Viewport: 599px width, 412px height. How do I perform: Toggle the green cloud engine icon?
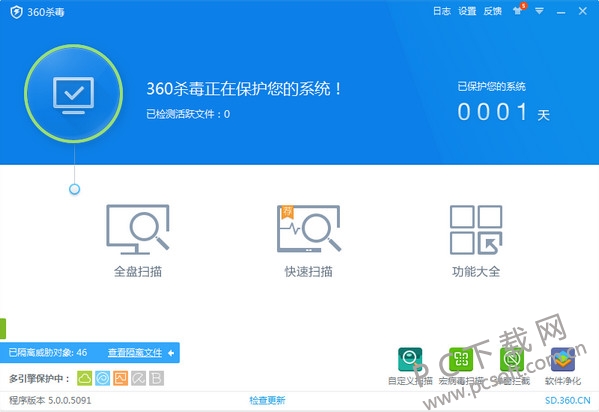pos(84,378)
